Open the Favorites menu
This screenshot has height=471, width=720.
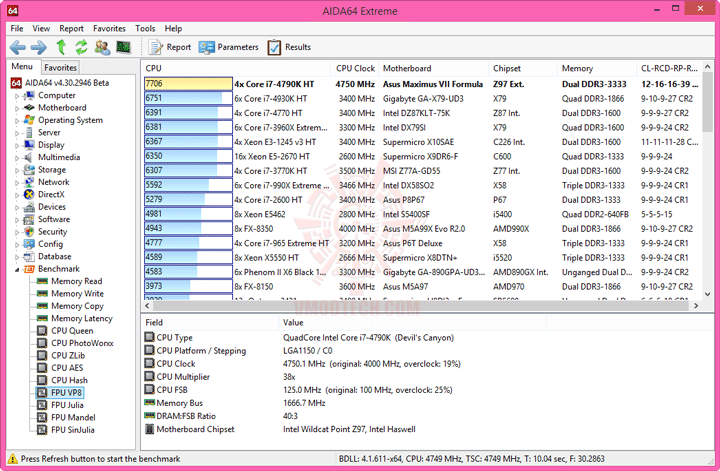(109, 28)
